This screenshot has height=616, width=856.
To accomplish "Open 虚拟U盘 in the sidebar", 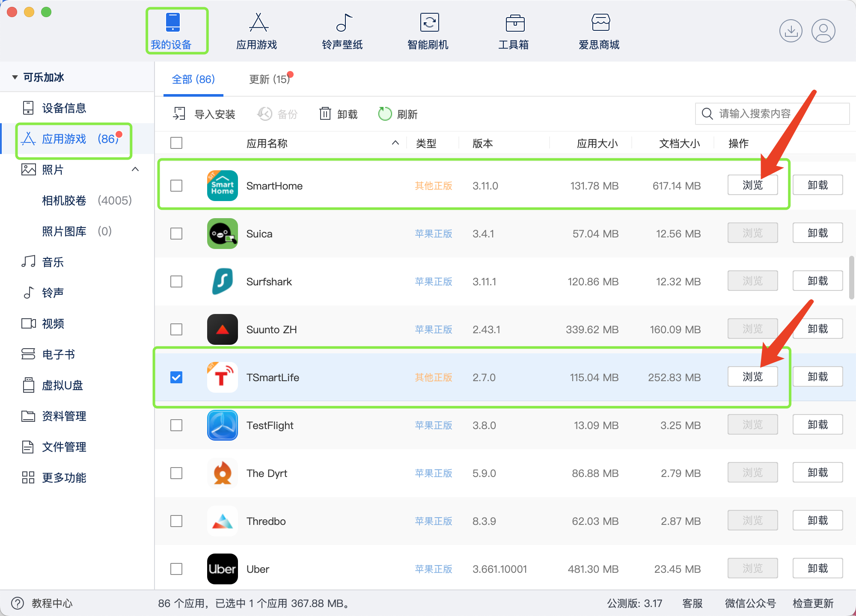I will pos(77,385).
